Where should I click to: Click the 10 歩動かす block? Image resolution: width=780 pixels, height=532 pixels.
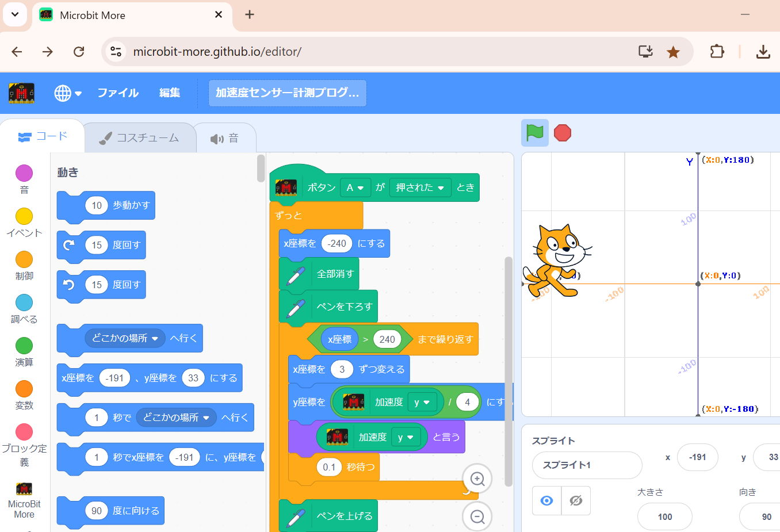pyautogui.click(x=106, y=205)
